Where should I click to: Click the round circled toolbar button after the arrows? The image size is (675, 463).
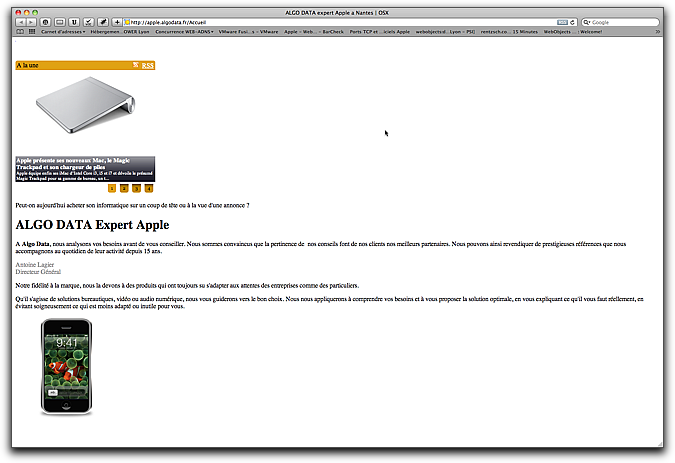(46, 22)
